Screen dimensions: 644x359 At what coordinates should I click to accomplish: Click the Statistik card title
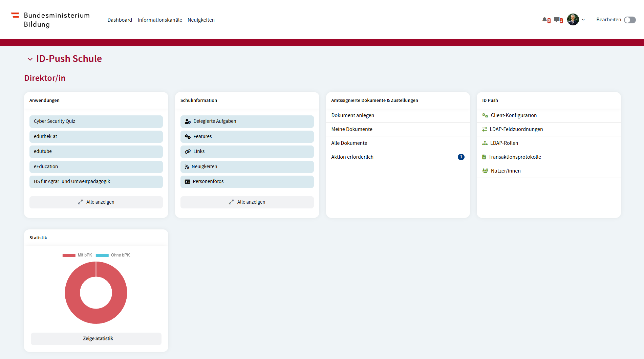tap(38, 238)
